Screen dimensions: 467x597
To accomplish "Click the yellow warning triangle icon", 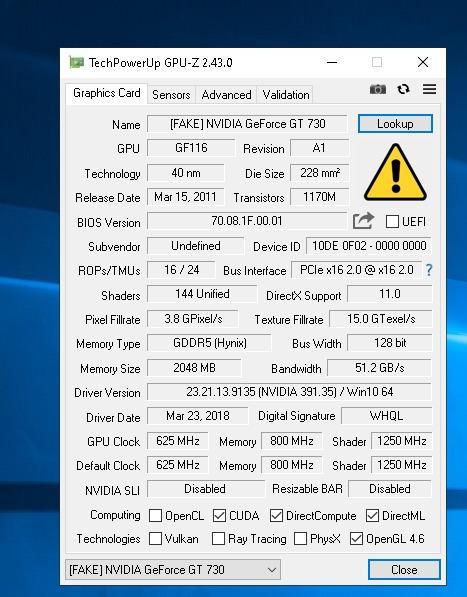I will click(395, 172).
